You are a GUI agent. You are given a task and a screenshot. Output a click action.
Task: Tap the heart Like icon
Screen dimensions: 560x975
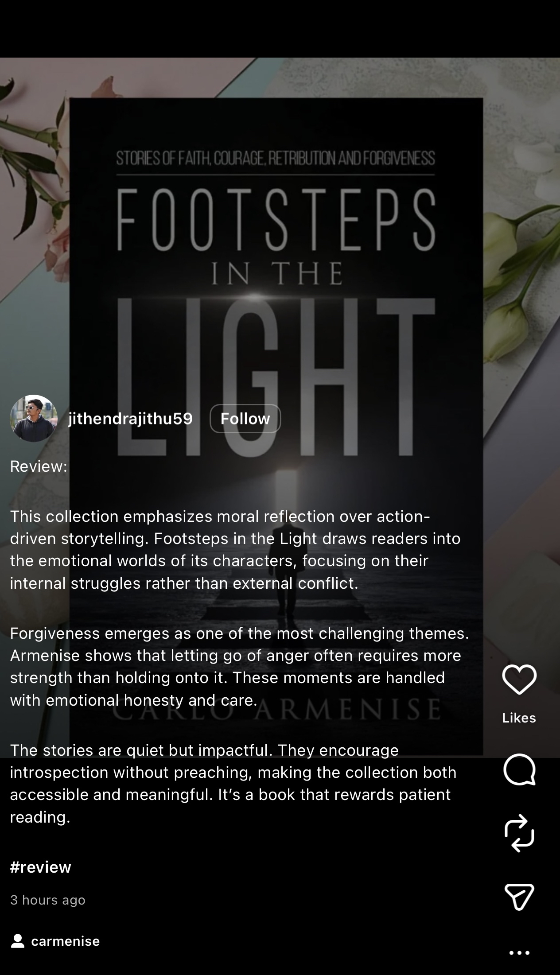pos(519,679)
